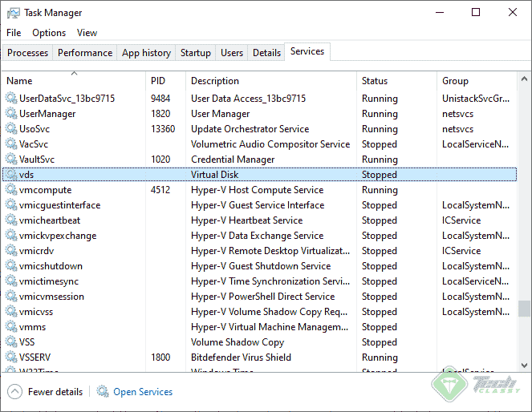This screenshot has width=532, height=412.
Task: Click the gear icon beside vmictimesync
Action: [x=11, y=281]
